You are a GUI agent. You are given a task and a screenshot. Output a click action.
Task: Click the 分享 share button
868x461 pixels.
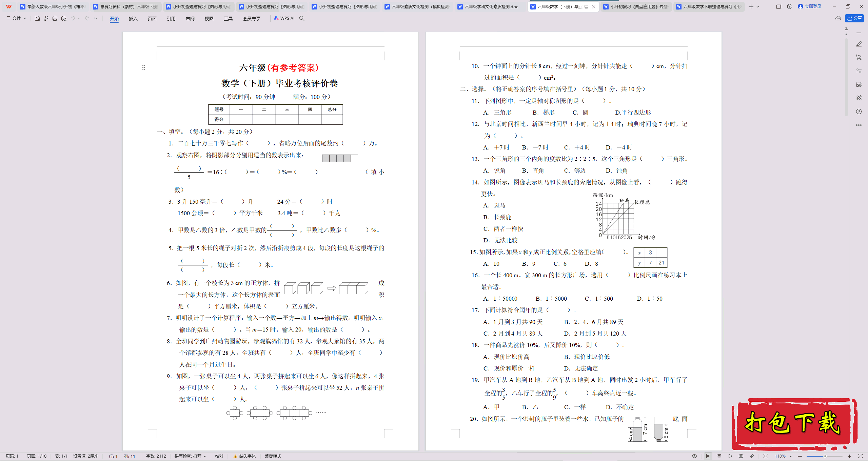pos(854,18)
